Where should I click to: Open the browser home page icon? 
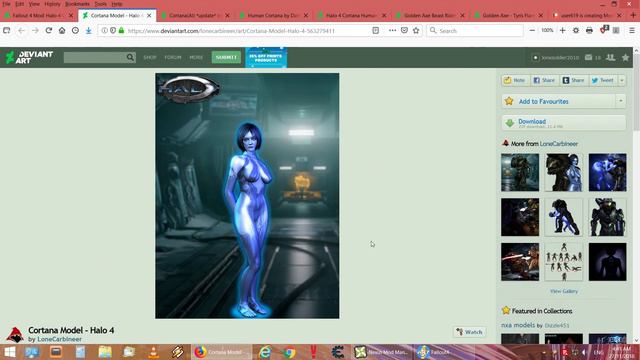tap(62, 31)
